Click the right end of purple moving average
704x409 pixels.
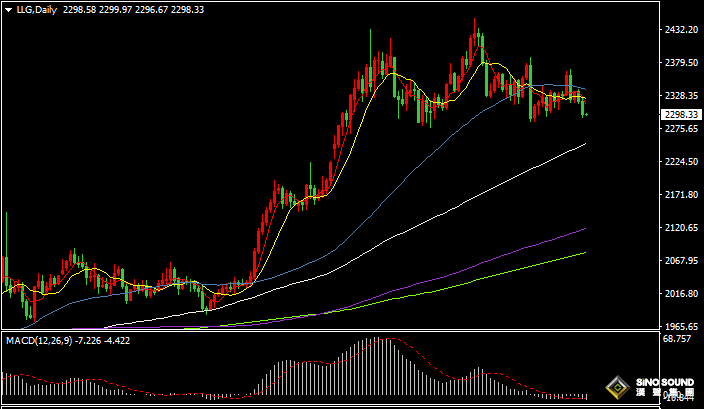[x=584, y=229]
